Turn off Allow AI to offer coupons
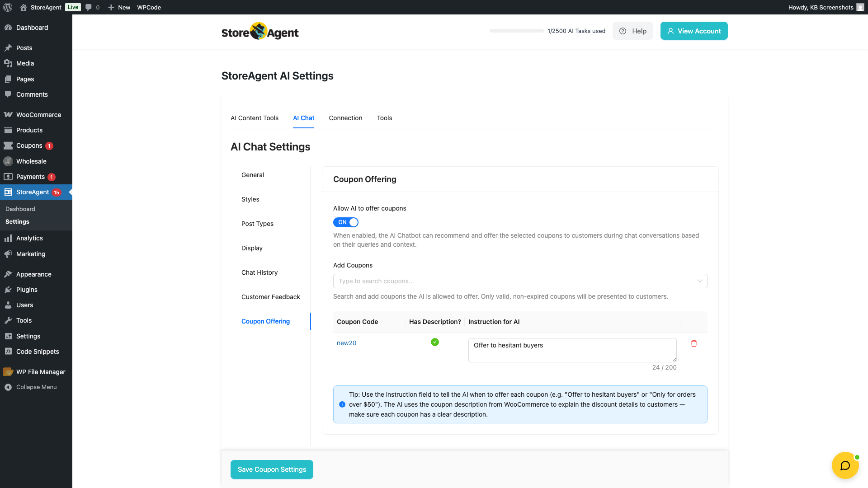868x488 pixels. click(x=346, y=222)
